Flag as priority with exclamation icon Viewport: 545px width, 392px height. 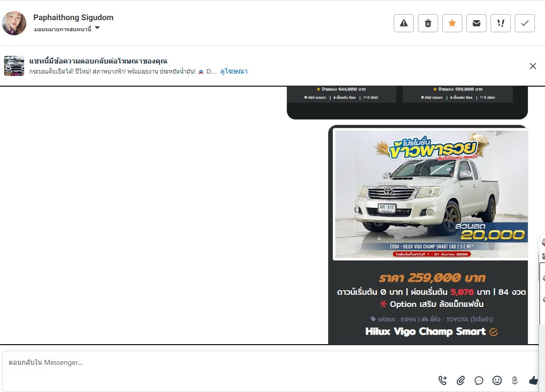(x=501, y=23)
